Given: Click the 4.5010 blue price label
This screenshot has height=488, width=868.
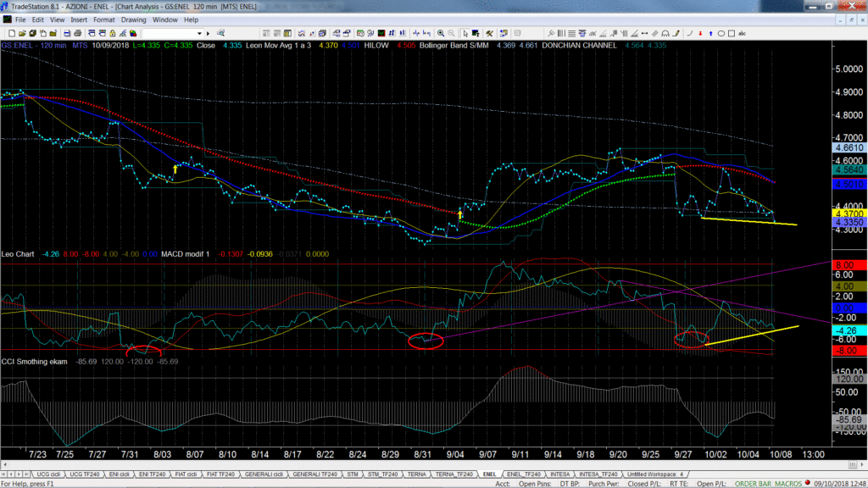Looking at the screenshot, I should pyautogui.click(x=849, y=184).
